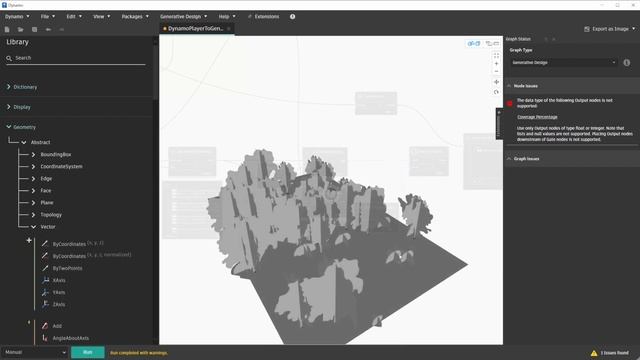Click the Open file folder icon
640x360 pixels.
click(x=20, y=29)
